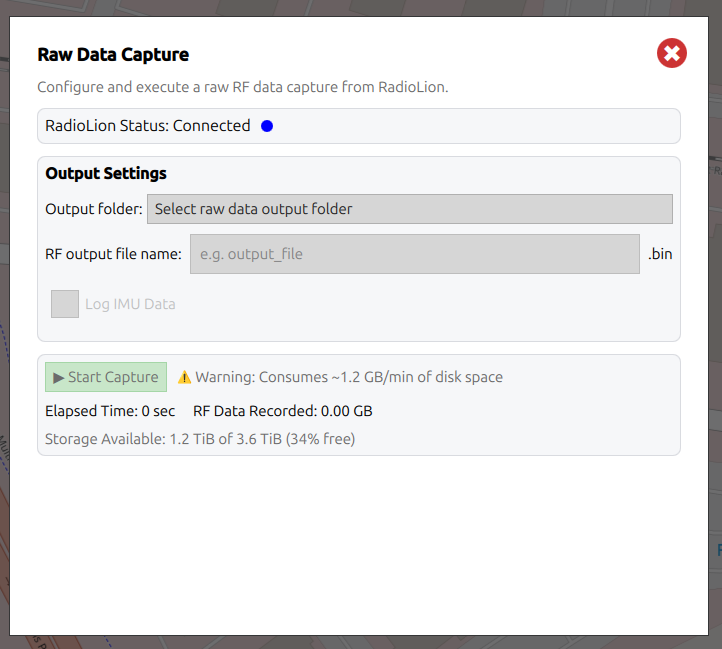Click the disk space warning message text

point(349,377)
